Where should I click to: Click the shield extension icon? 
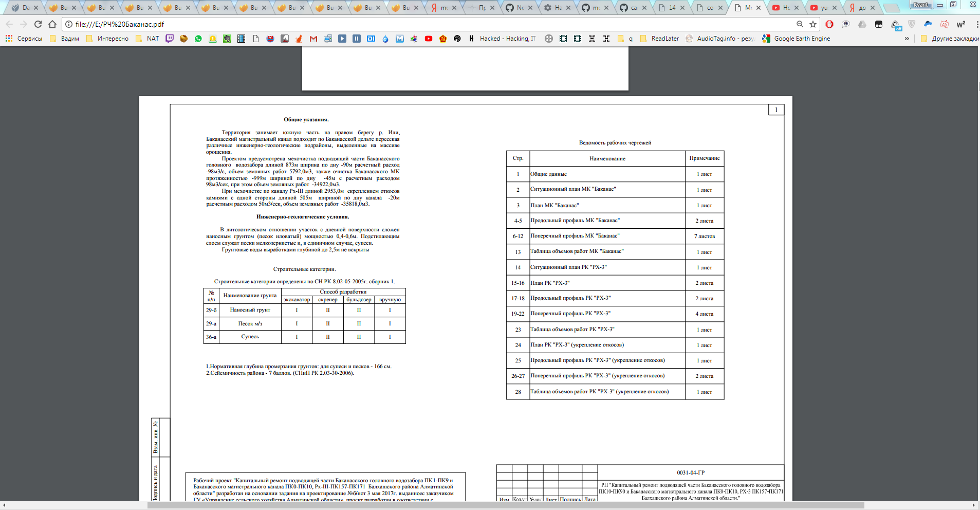pyautogui.click(x=912, y=24)
